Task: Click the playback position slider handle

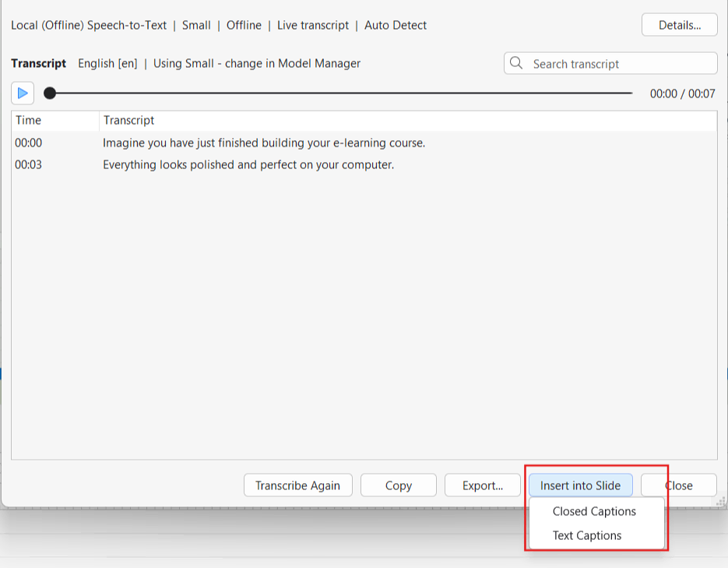Action: click(50, 93)
